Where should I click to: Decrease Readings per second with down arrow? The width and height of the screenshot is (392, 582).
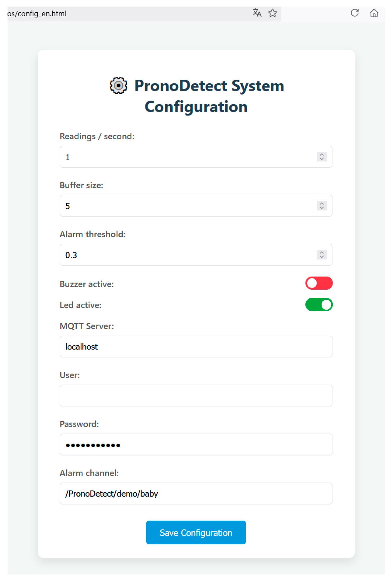321,159
